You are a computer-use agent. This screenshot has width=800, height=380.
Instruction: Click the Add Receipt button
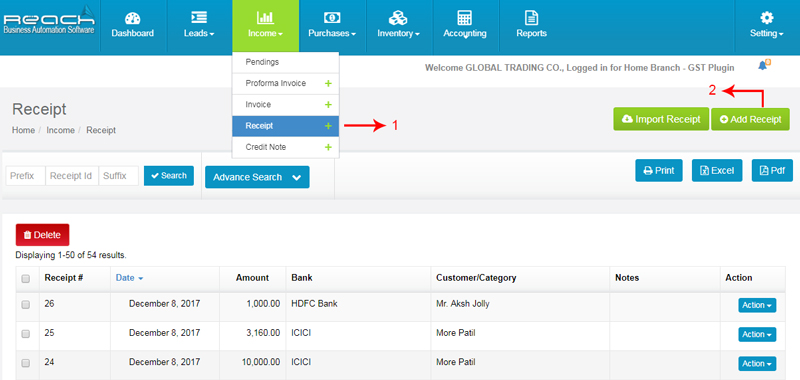point(751,119)
